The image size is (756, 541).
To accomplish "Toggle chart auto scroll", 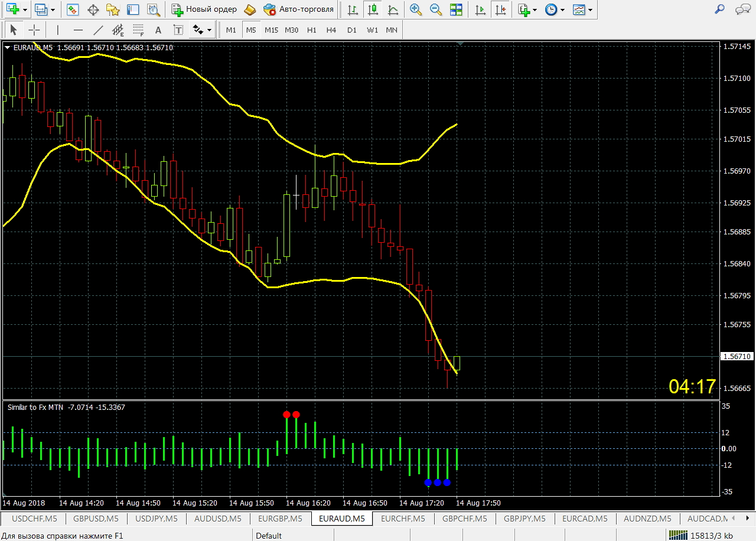I will pos(481,9).
